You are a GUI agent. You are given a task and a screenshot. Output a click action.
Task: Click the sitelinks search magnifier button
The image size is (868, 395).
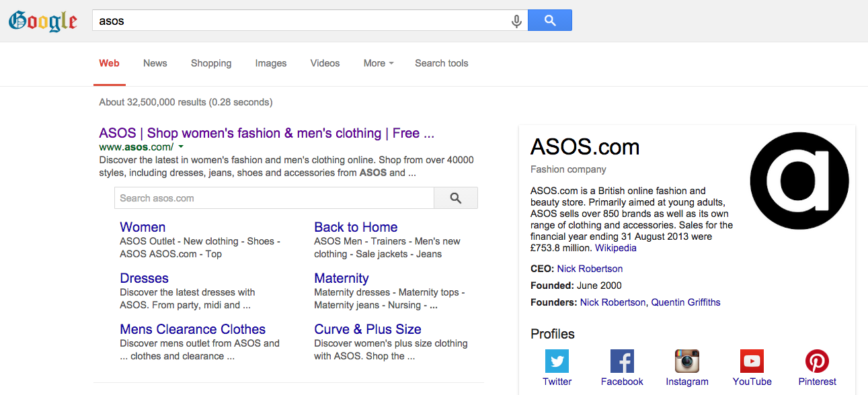click(456, 198)
